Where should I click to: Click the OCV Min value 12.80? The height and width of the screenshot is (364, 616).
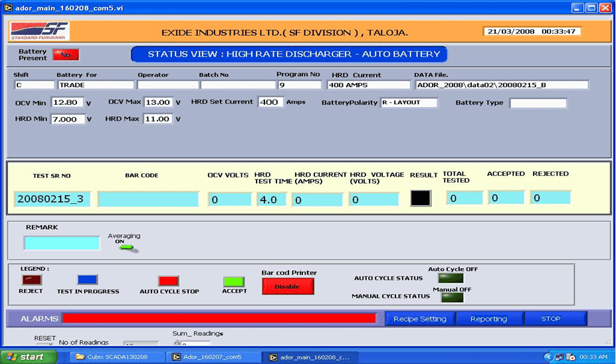(x=67, y=102)
